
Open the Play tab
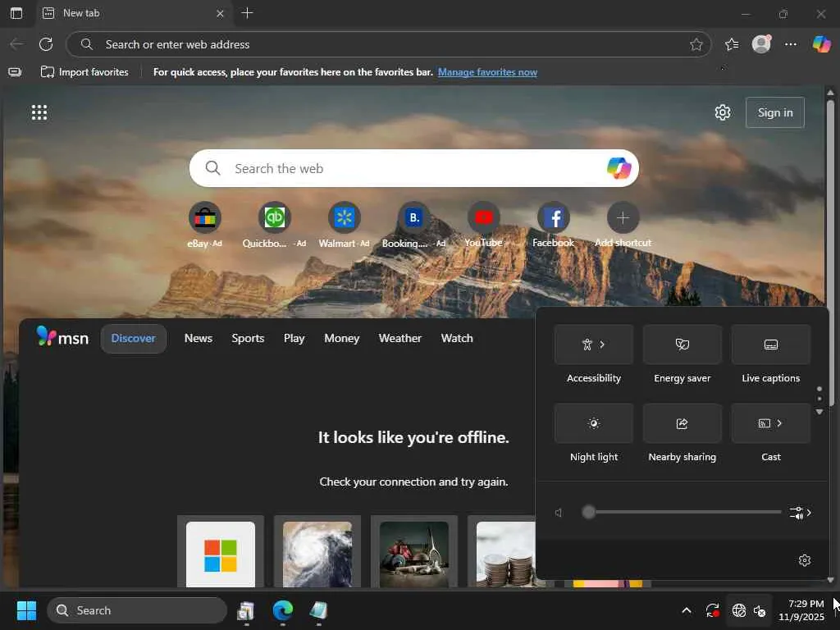[x=294, y=338]
